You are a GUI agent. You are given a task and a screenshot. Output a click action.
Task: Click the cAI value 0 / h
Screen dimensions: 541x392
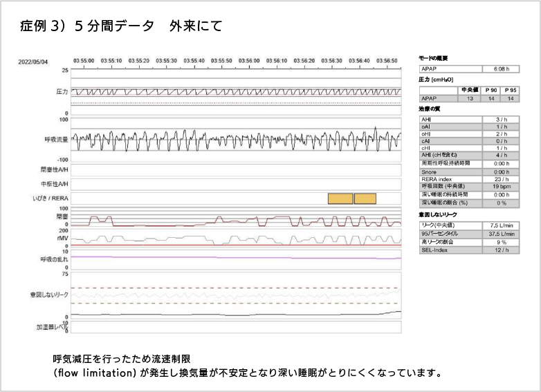tap(501, 141)
